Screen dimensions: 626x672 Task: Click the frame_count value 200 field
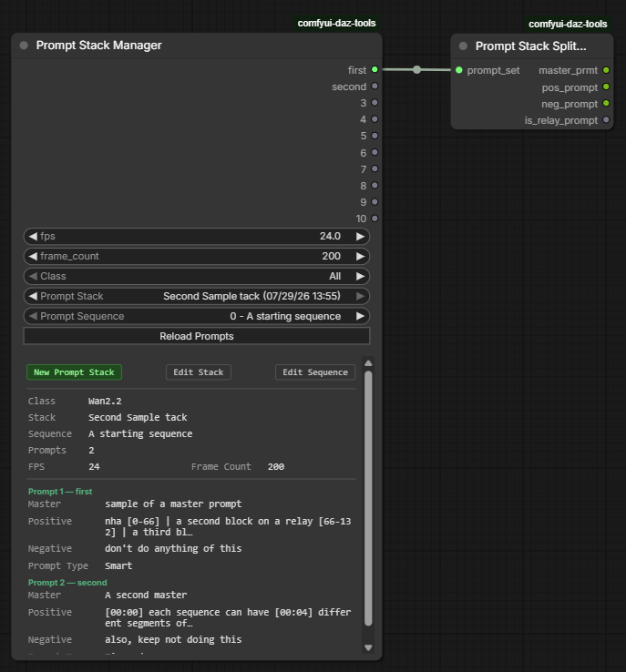(x=197, y=256)
